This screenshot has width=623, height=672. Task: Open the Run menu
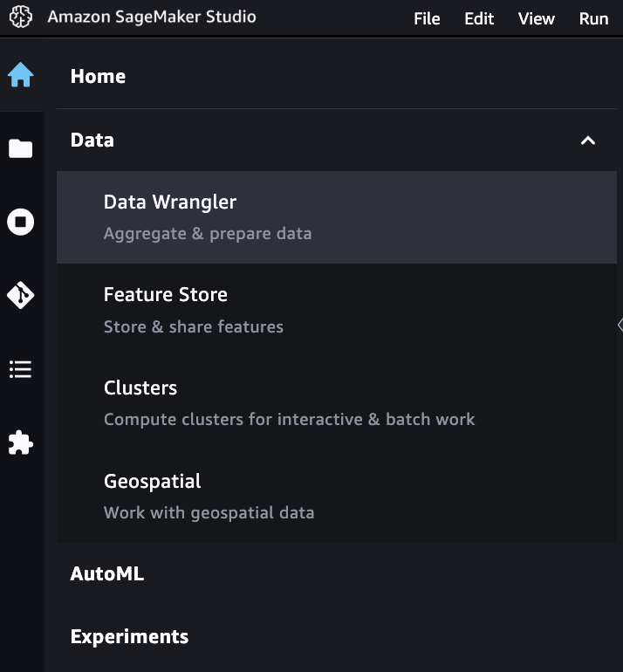click(593, 18)
